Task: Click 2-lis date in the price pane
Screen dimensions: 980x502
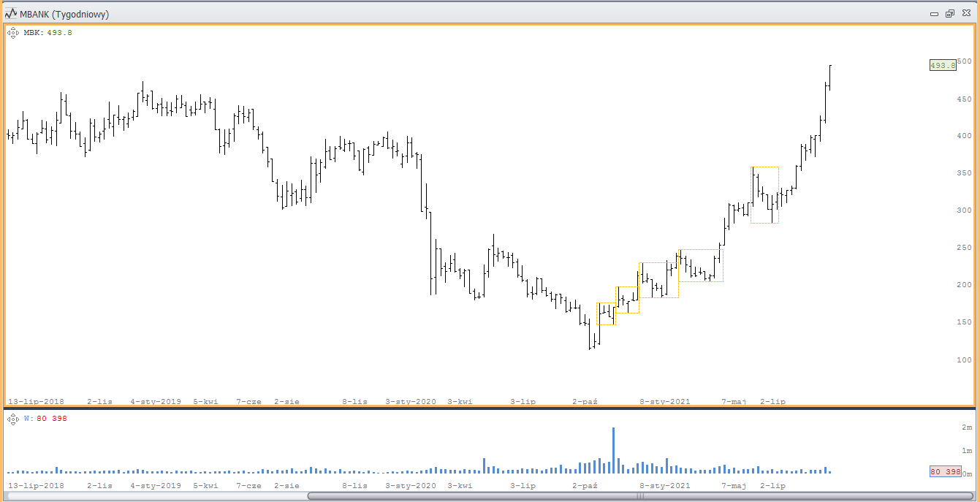Action: (x=99, y=402)
